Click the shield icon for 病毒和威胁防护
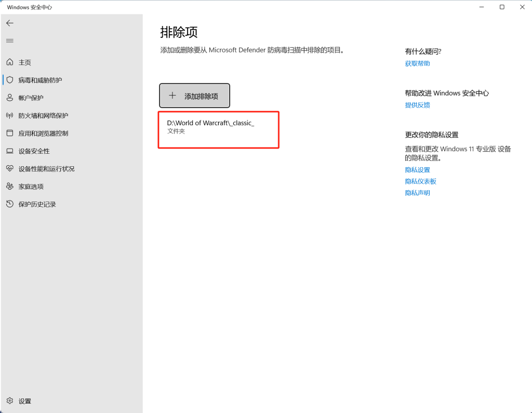 [x=10, y=80]
